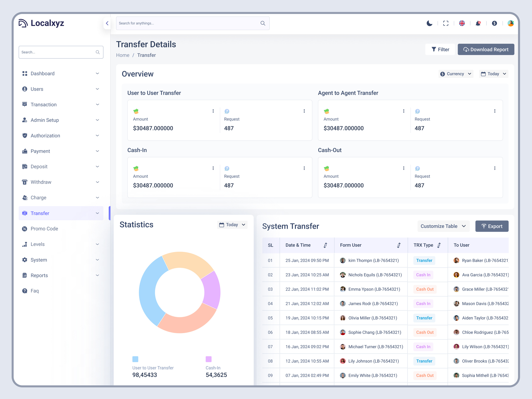Open the Currency dropdown in Overview
The image size is (532, 399).
pos(456,74)
